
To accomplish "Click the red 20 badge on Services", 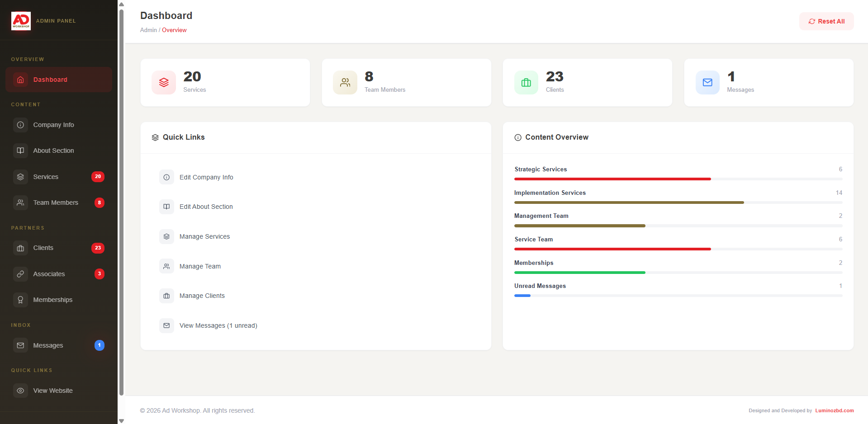I will [x=98, y=177].
